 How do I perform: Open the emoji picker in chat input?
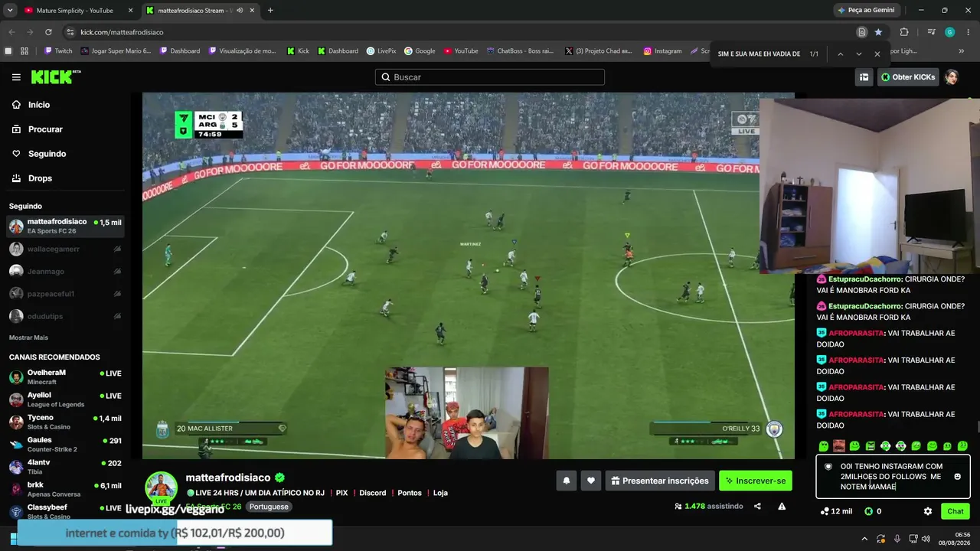[957, 477]
